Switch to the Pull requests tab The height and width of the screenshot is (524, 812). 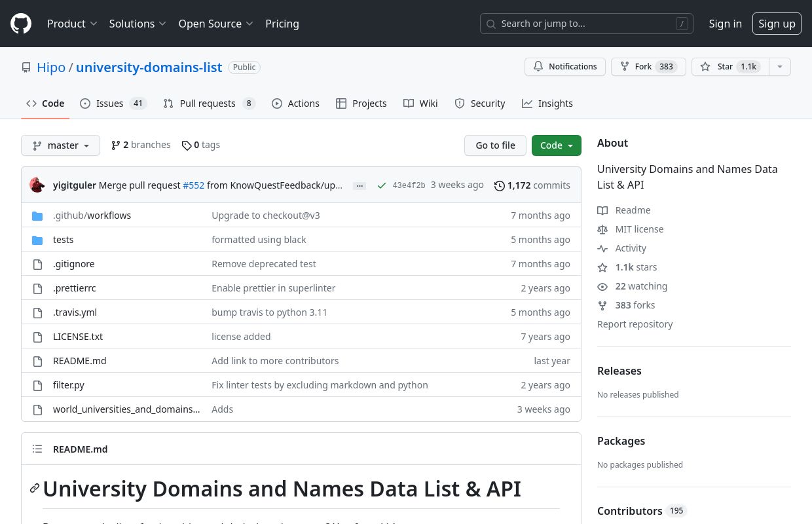(x=209, y=103)
